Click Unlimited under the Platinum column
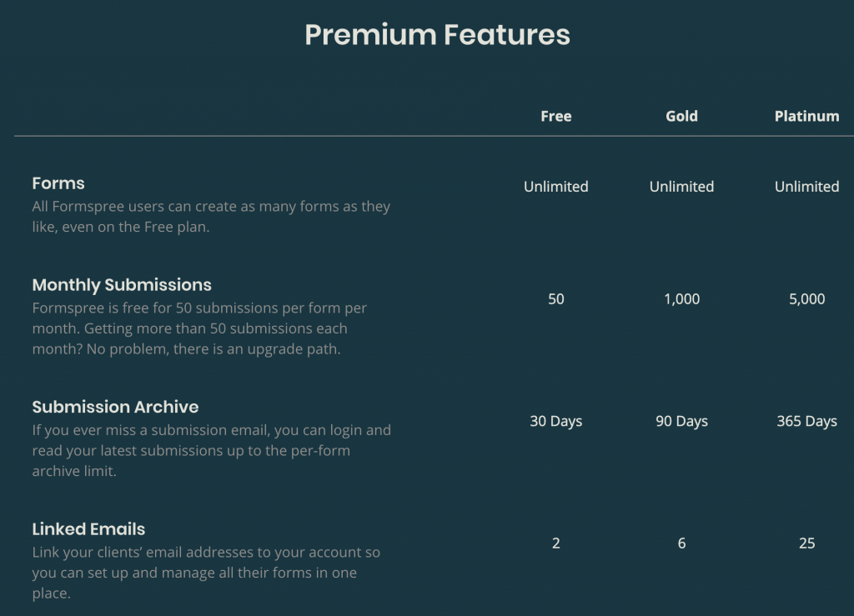This screenshot has height=616, width=854. 806,187
